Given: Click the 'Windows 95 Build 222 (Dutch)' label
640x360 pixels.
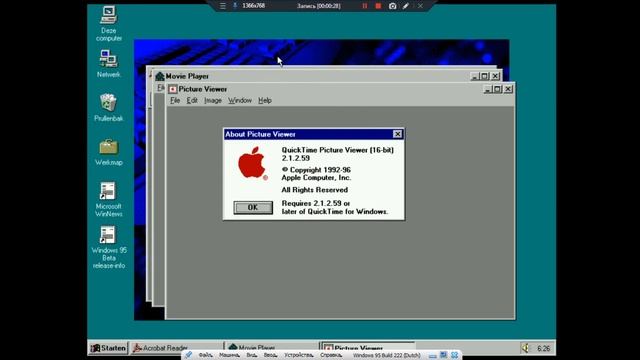Looking at the screenshot, I should point(387,356).
